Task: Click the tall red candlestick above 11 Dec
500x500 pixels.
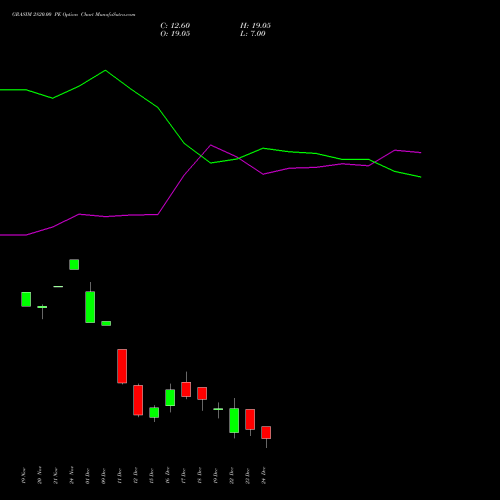Action: point(122,366)
